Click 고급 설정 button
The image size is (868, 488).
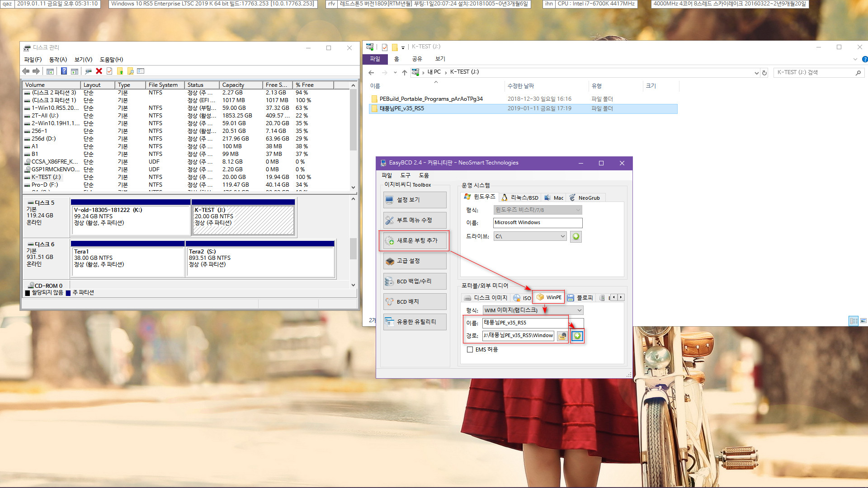pyautogui.click(x=415, y=261)
